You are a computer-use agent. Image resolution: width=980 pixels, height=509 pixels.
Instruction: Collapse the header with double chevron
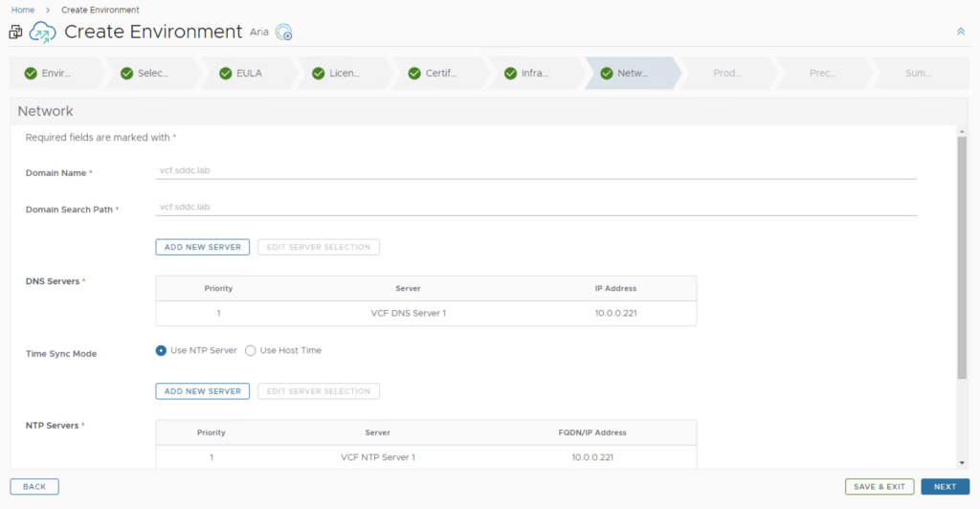pos(961,32)
